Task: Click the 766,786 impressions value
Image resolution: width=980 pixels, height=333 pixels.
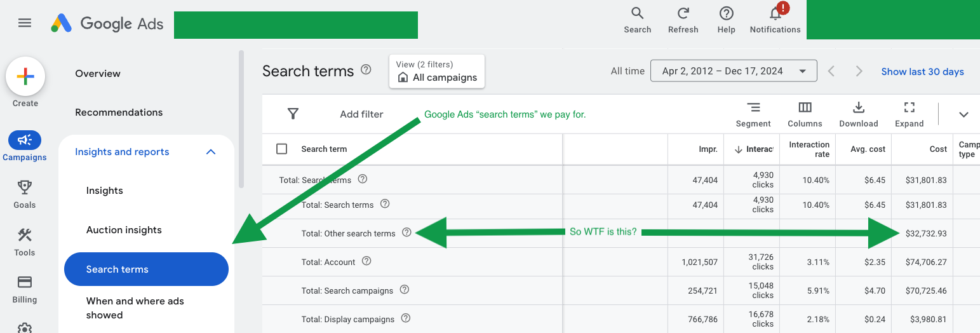Action: tap(701, 319)
